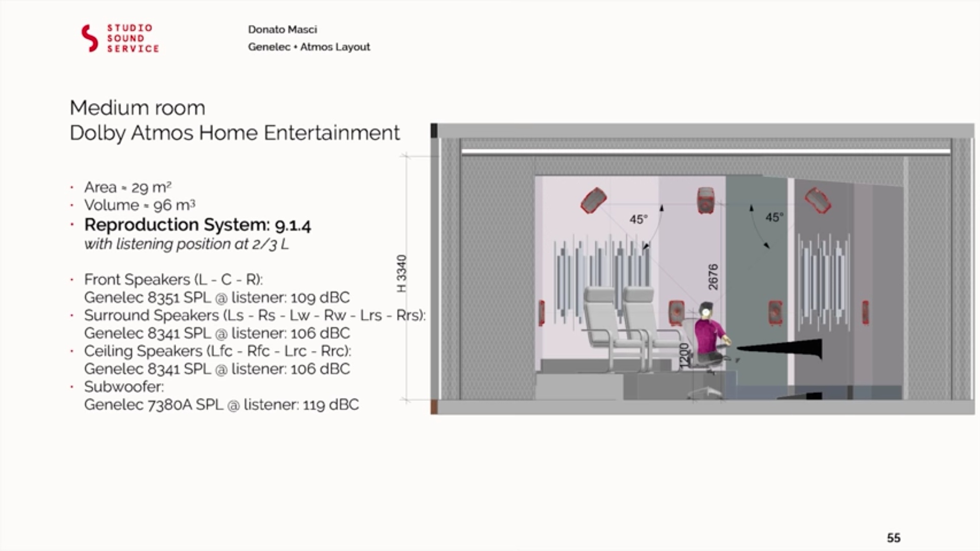Image resolution: width=980 pixels, height=551 pixels.
Task: Click the left 45° angle label
Action: 638,219
